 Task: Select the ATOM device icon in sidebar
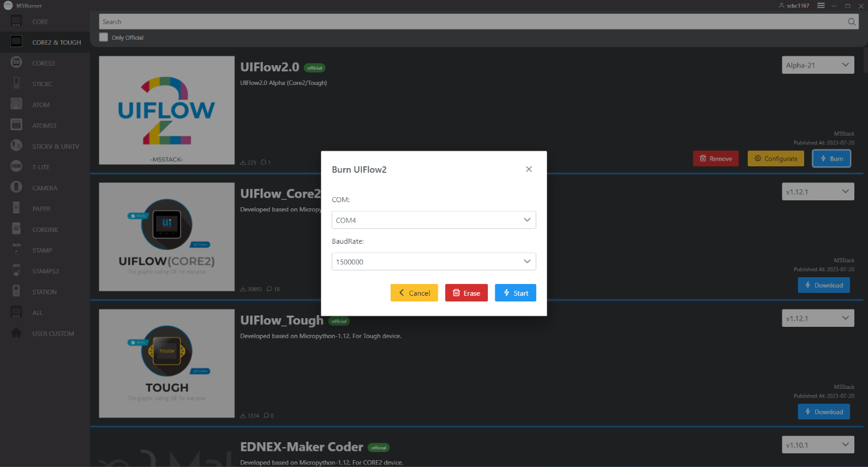pyautogui.click(x=15, y=104)
